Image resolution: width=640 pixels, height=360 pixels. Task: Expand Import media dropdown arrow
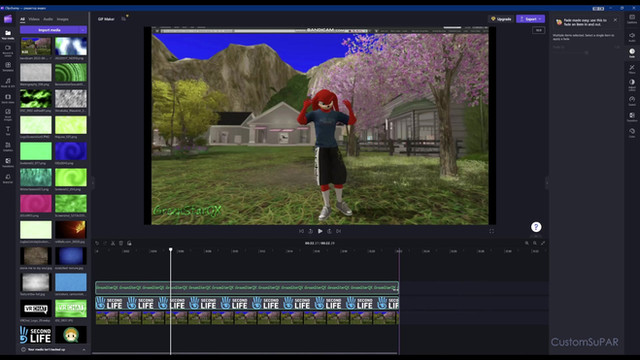click(83, 30)
